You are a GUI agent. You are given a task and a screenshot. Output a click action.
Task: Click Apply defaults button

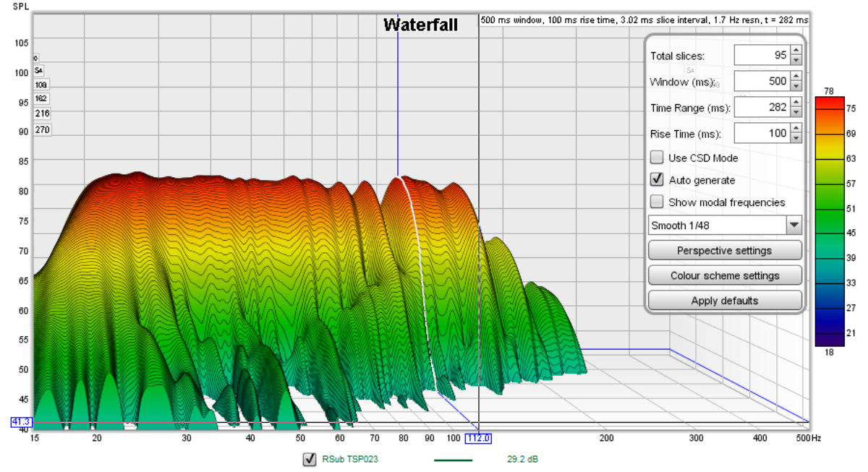(x=725, y=301)
